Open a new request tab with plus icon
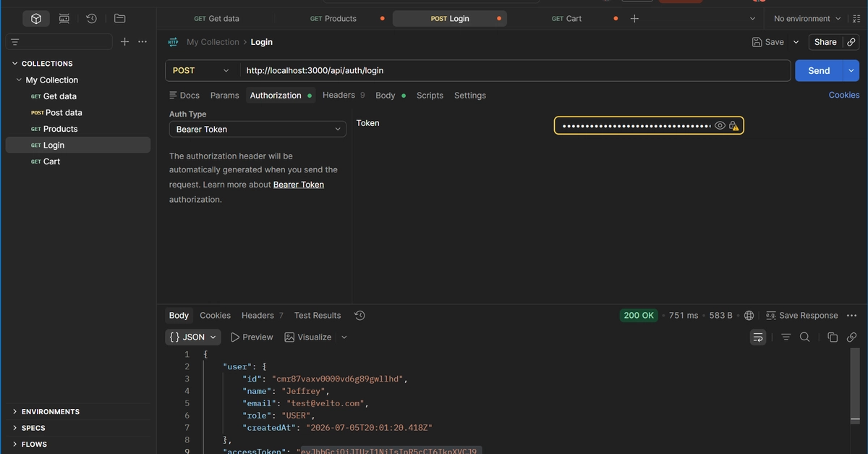Screen dimensions: 868x454 [634, 19]
